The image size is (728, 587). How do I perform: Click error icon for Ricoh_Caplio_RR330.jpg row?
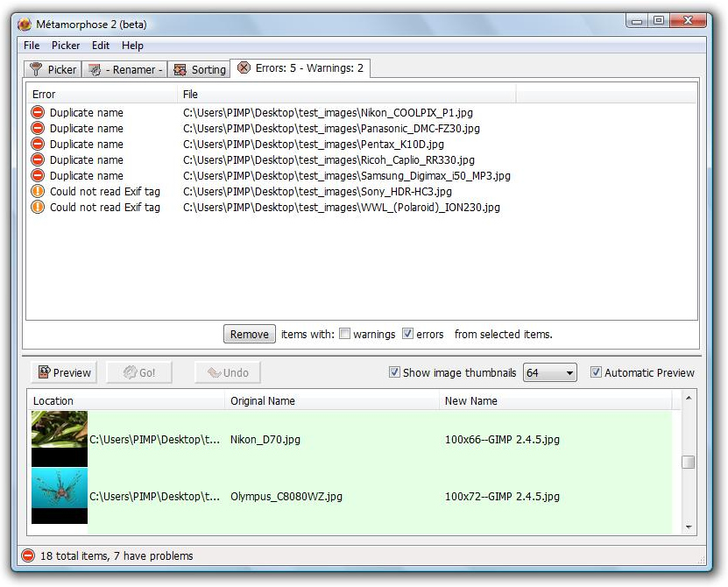point(38,159)
